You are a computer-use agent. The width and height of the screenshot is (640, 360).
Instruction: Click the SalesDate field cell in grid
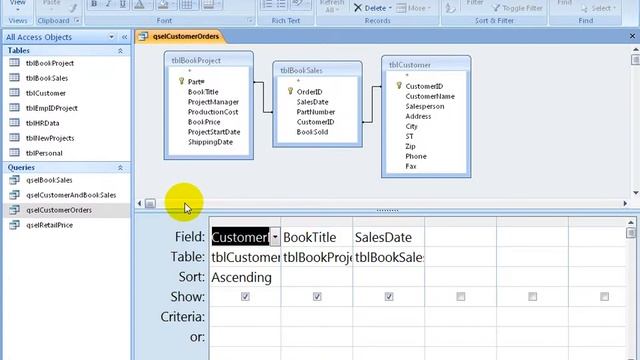[389, 237]
